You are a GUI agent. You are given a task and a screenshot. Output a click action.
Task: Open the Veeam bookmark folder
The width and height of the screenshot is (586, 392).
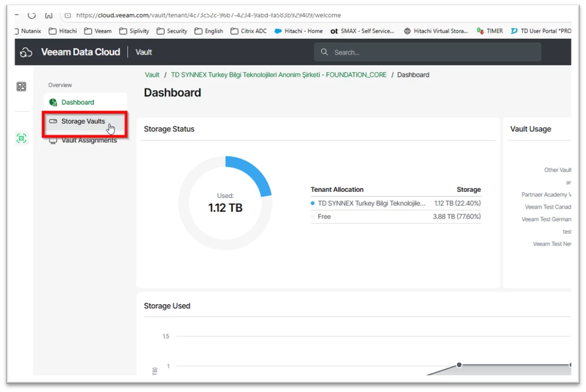tap(98, 31)
